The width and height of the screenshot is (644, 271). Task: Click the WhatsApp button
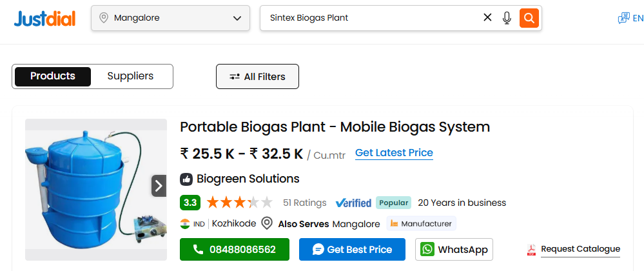(454, 250)
